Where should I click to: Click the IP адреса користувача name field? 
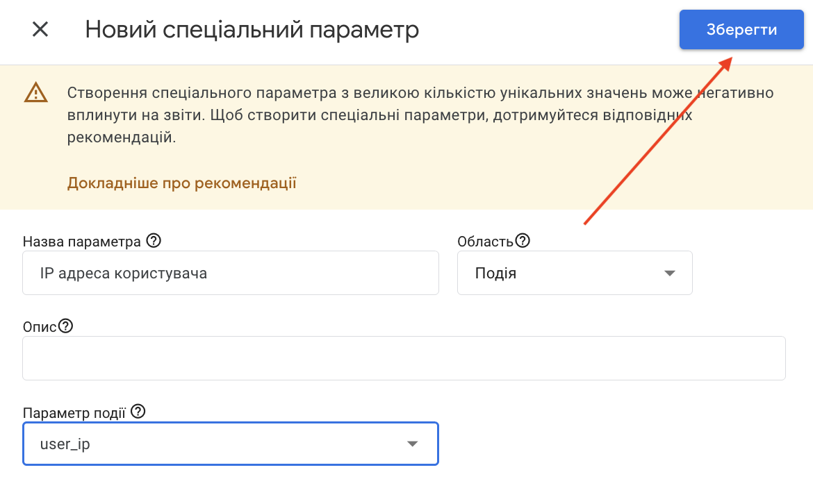[x=230, y=273]
